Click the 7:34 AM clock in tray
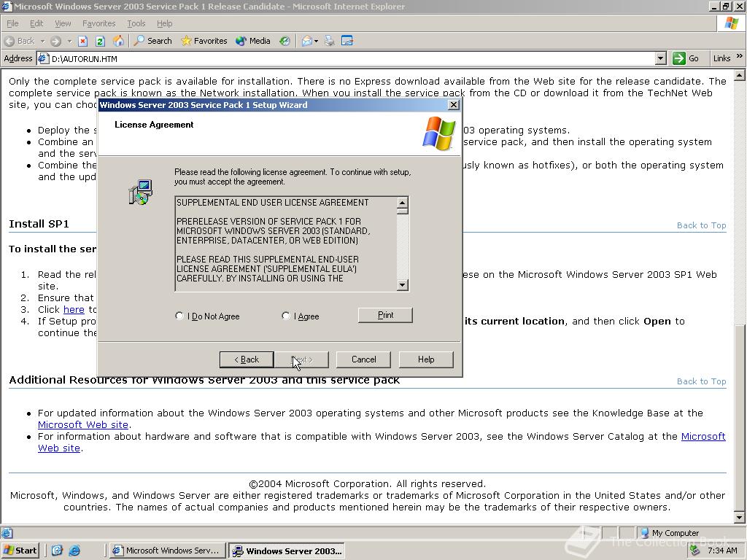 tap(722, 551)
